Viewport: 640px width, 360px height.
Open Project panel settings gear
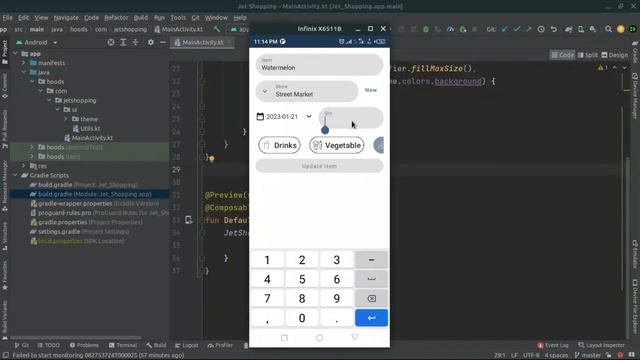coord(151,42)
